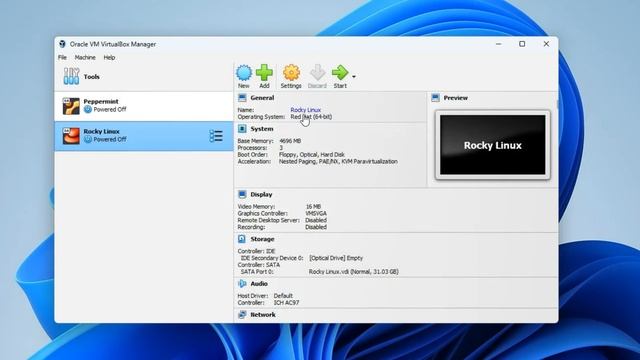Click the Display section heading
Image resolution: width=640 pixels, height=360 pixels.
(261, 195)
